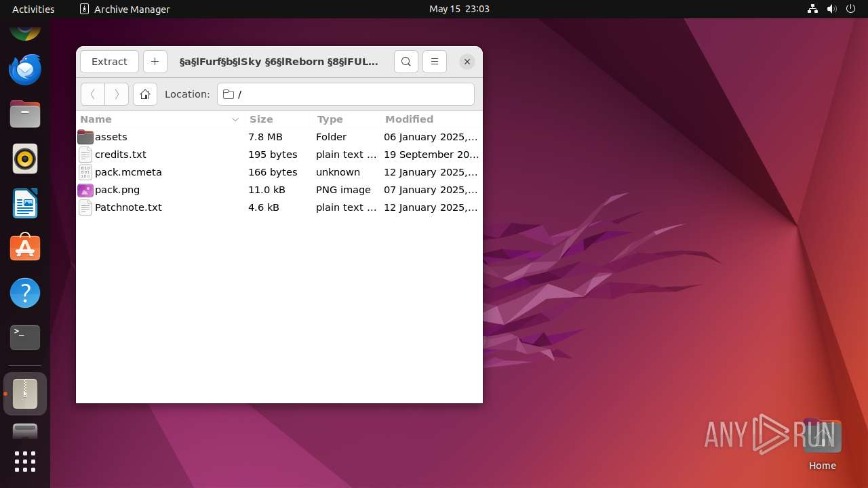Select the pack.png image icon
The height and width of the screenshot is (488, 868).
pos(85,190)
